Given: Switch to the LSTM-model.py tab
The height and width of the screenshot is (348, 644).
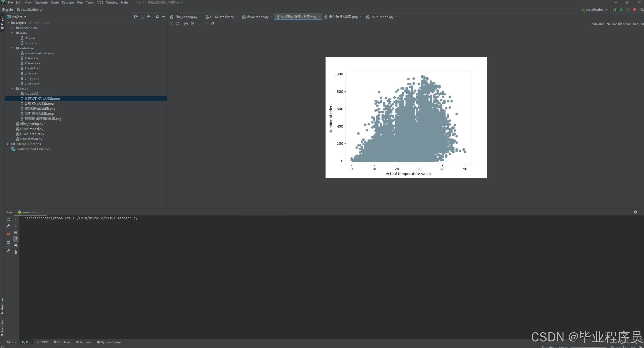Looking at the screenshot, I should tap(382, 17).
